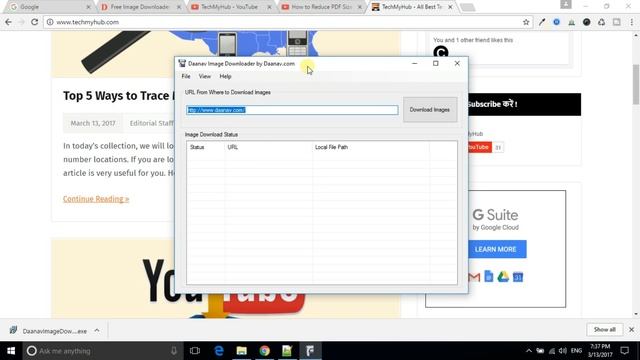Click the Download Images button
The height and width of the screenshot is (360, 640).
click(430, 110)
